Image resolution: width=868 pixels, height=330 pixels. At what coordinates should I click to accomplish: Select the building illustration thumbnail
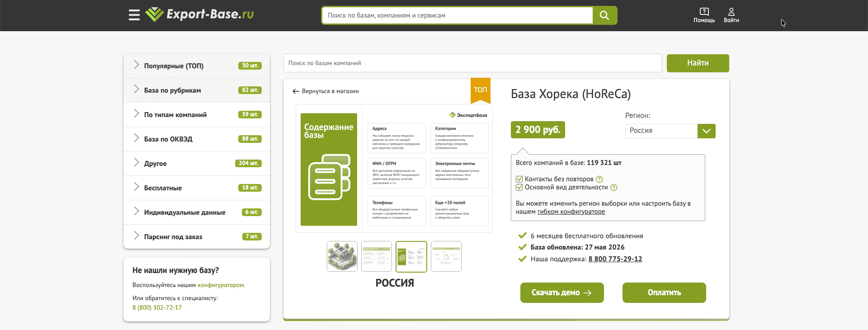coord(342,256)
